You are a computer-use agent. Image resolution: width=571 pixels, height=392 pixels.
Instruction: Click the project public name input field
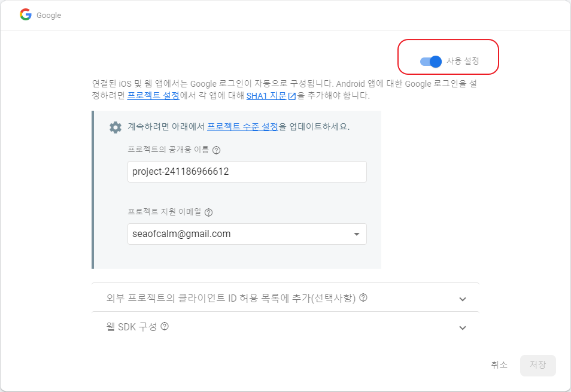(247, 171)
